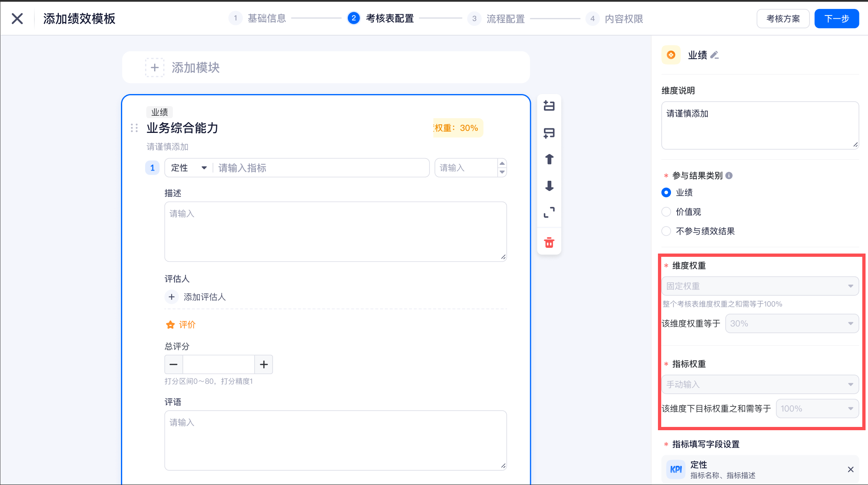
Task: Click the fullscreen expand icon in side toolbar
Action: (549, 212)
